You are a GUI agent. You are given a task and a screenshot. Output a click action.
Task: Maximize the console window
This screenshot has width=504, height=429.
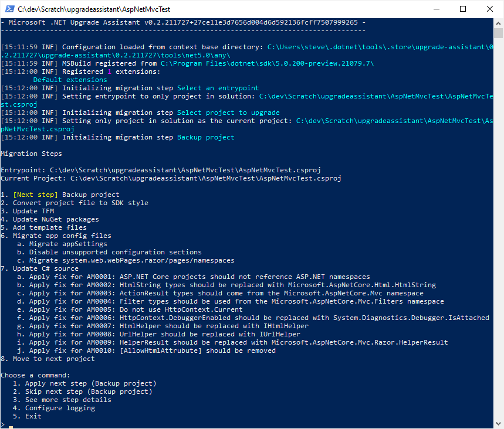pyautogui.click(x=463, y=9)
